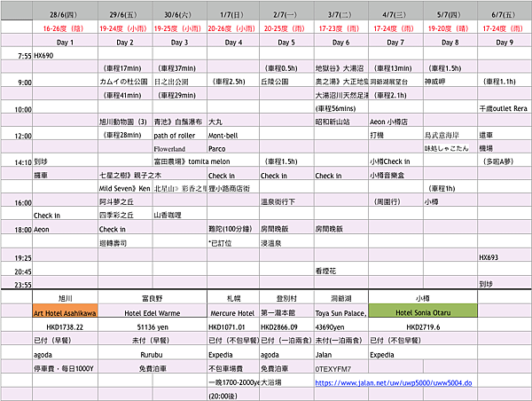532x401 pixels.
Task: Select the 丘陵公園 cell
Action: [286, 82]
